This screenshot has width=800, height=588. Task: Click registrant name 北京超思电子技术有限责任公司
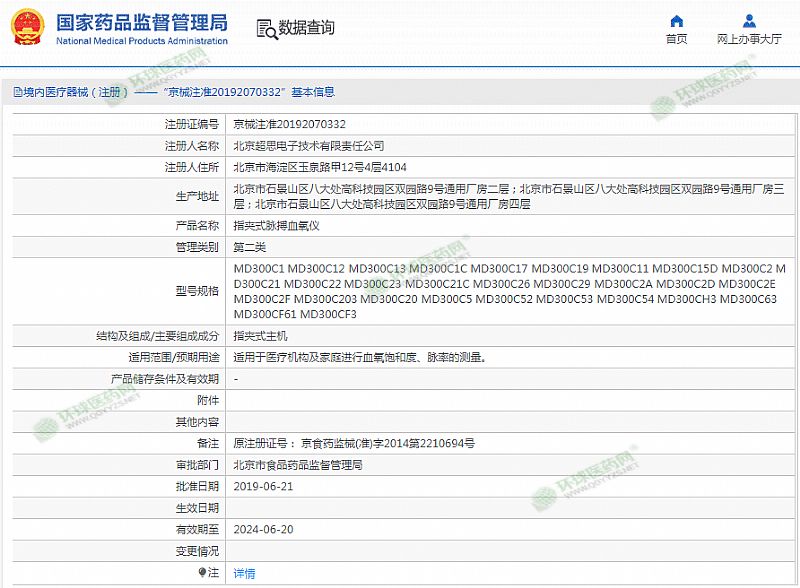(x=308, y=145)
